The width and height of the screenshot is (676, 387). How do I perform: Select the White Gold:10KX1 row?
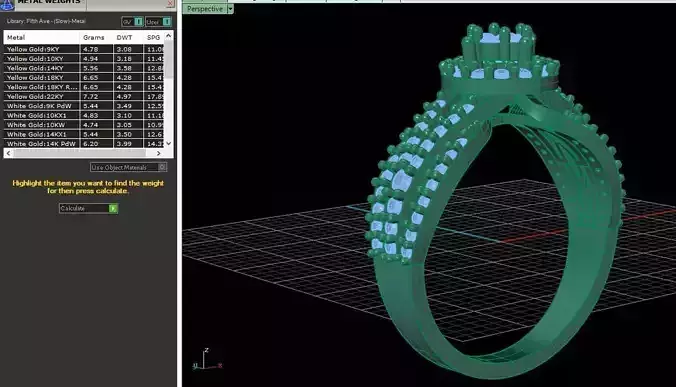84,115
